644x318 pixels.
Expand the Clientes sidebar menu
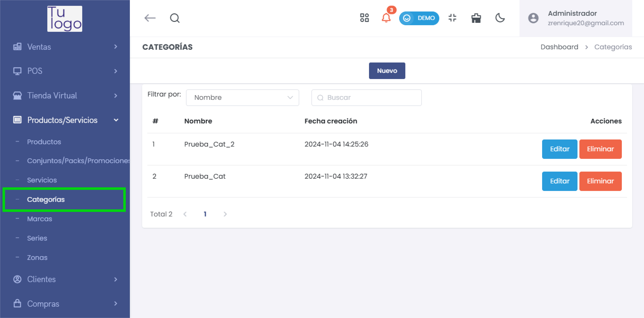coord(65,279)
